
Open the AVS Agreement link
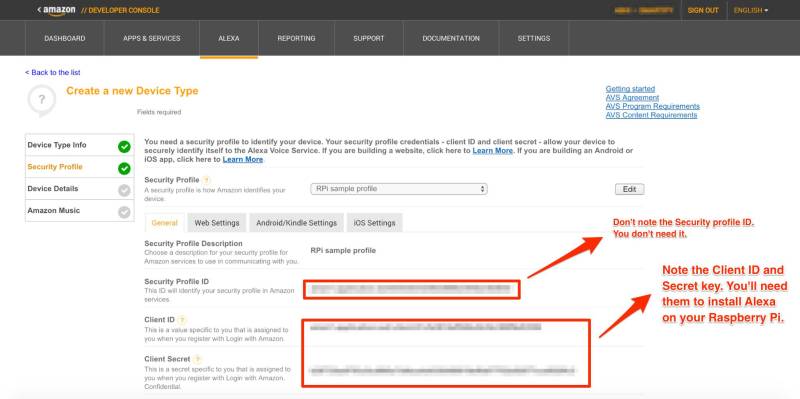[632, 97]
